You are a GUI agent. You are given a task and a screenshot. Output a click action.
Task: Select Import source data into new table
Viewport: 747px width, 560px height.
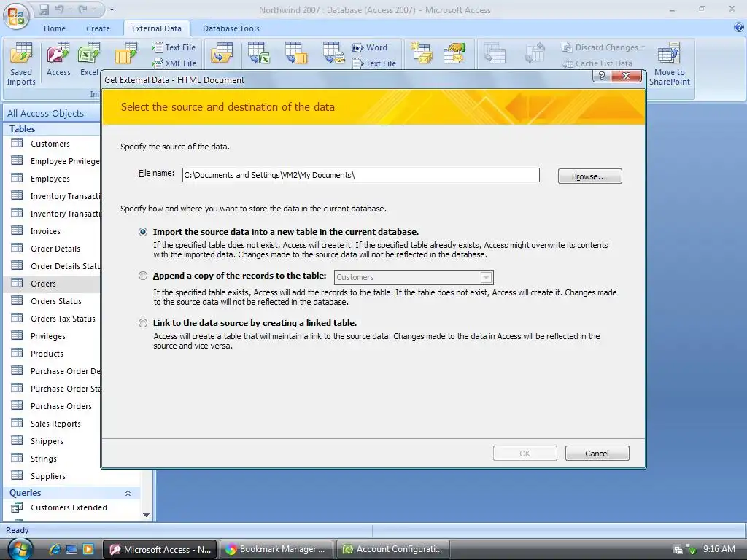(143, 232)
